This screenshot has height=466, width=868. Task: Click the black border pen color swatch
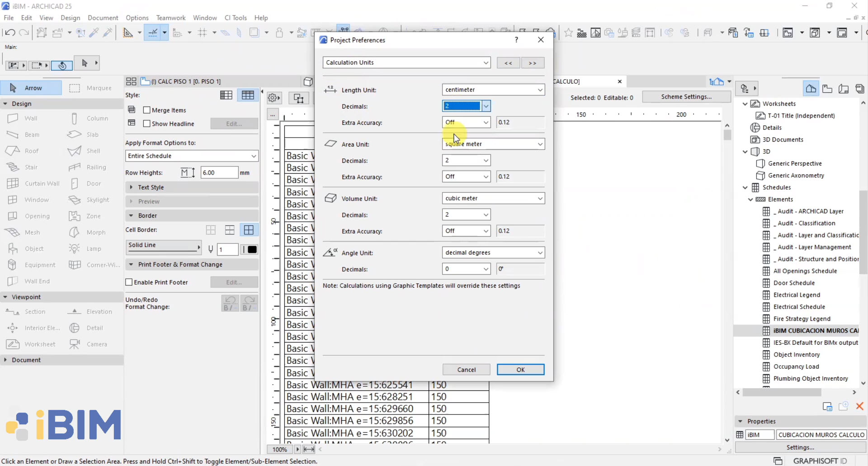point(252,249)
